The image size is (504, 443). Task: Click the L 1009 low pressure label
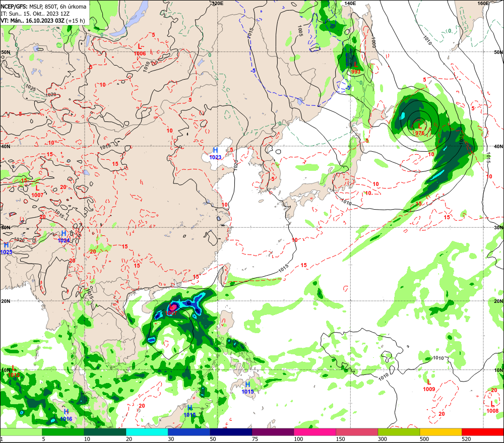(x=429, y=386)
